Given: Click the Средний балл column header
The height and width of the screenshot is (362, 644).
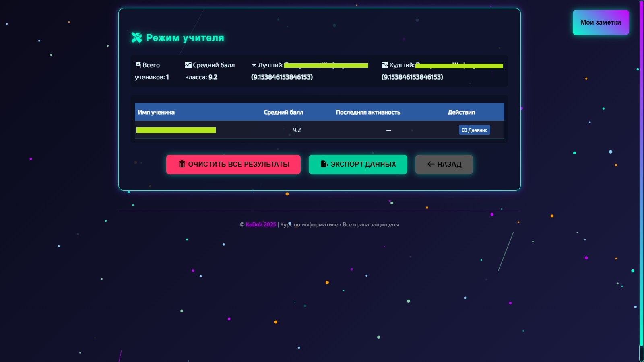Looking at the screenshot, I should pos(283,112).
